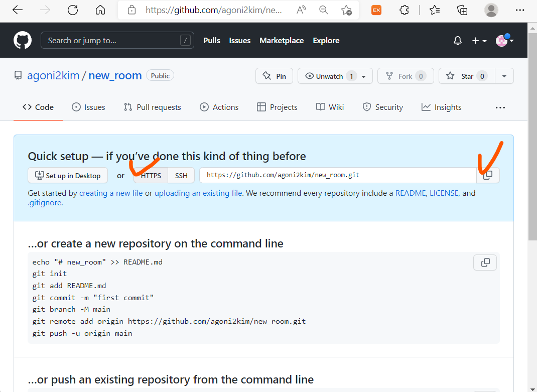Viewport: 537px width, 392px height.
Task: Follow the creating a new file link
Action: (111, 193)
